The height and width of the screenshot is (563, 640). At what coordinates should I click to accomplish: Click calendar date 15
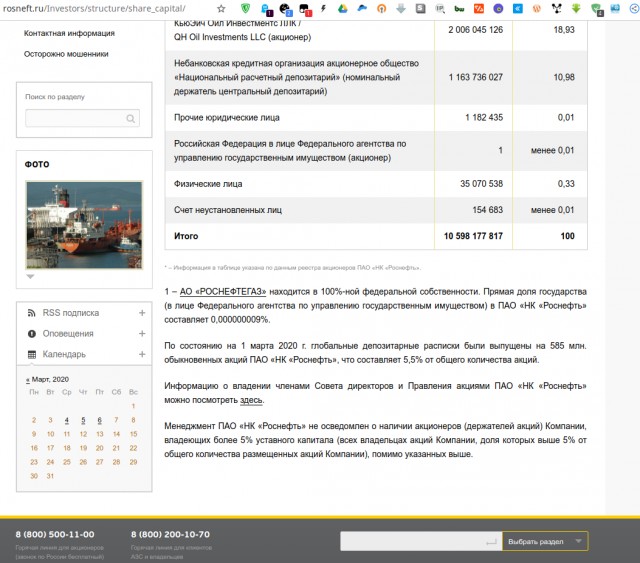pyautogui.click(x=133, y=434)
